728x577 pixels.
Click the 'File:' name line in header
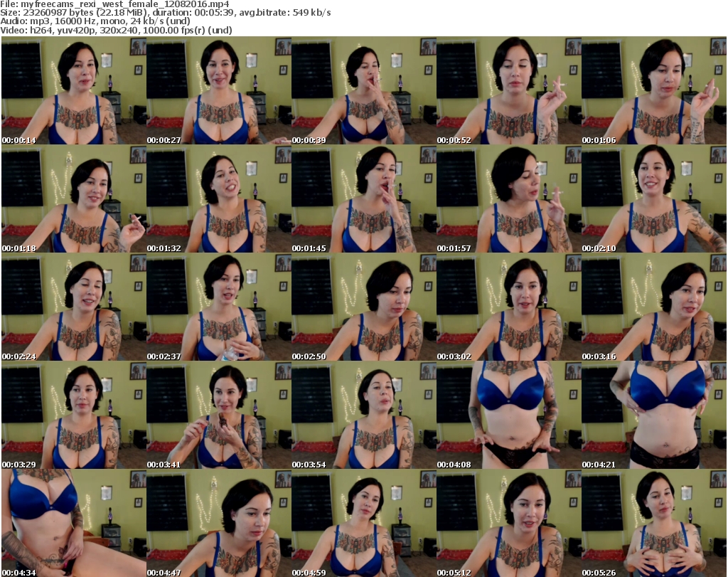(114, 4)
